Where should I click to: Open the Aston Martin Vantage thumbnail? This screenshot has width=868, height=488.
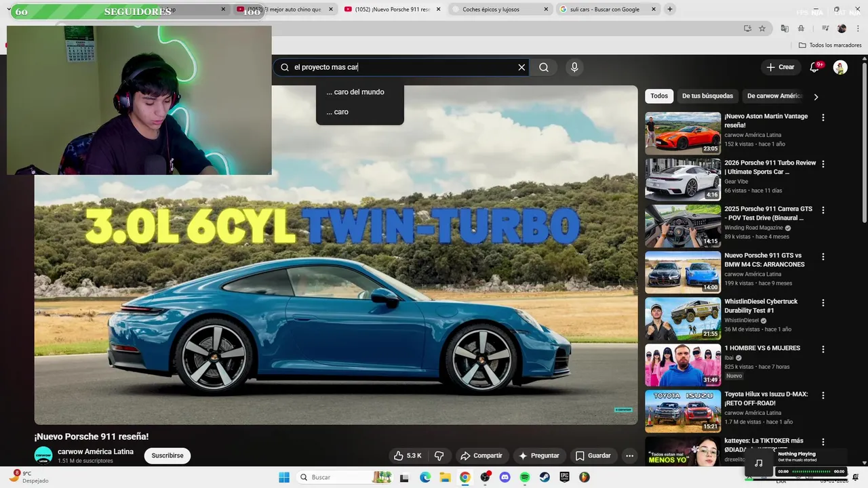point(683,133)
